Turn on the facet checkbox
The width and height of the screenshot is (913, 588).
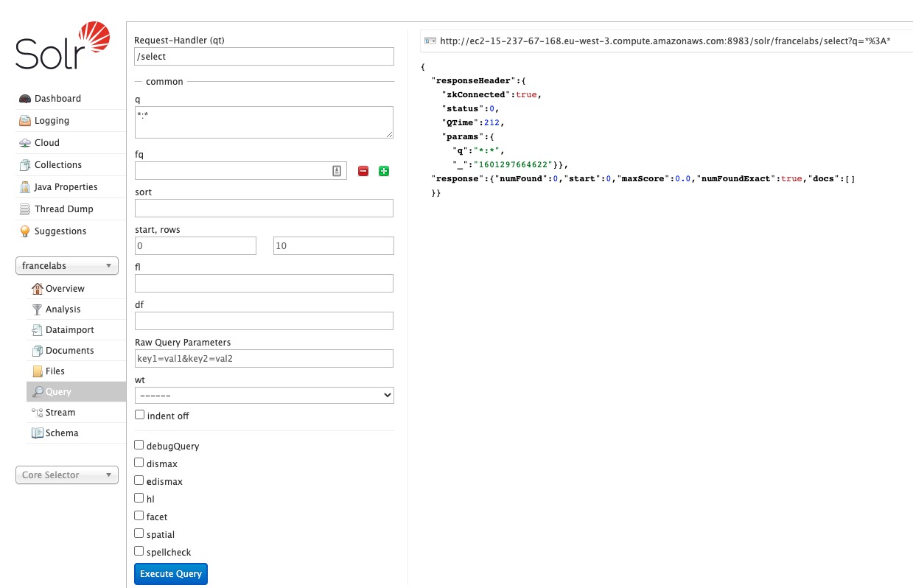(x=139, y=517)
